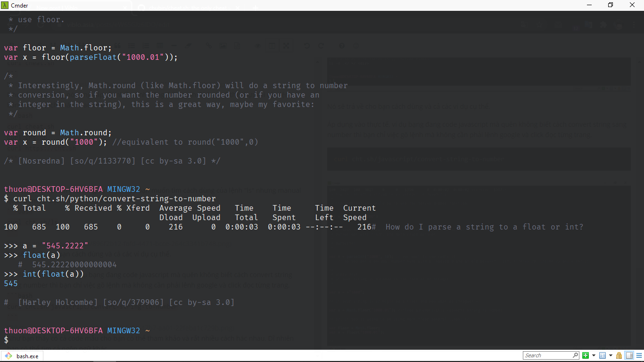
Task: Toggle the highlighted panel button beside the padlock
Action: [629, 355]
